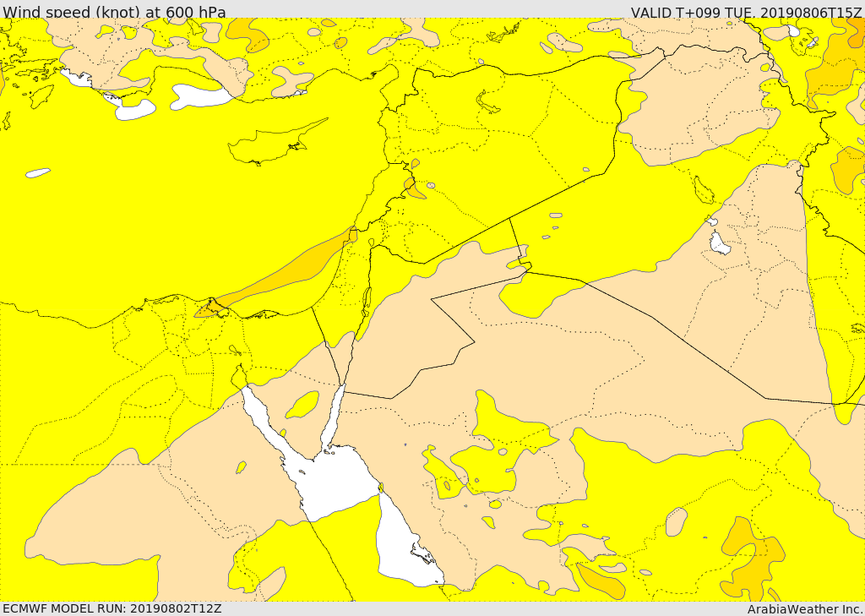Click the 'Wind speed (knot) at 600 hPa' title
This screenshot has width=865, height=616.
[114, 12]
